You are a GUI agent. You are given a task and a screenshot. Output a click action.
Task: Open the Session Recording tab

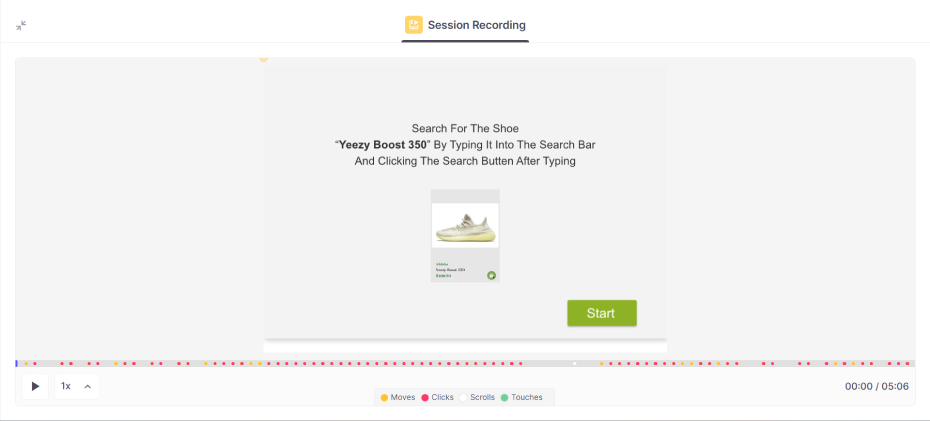click(465, 25)
